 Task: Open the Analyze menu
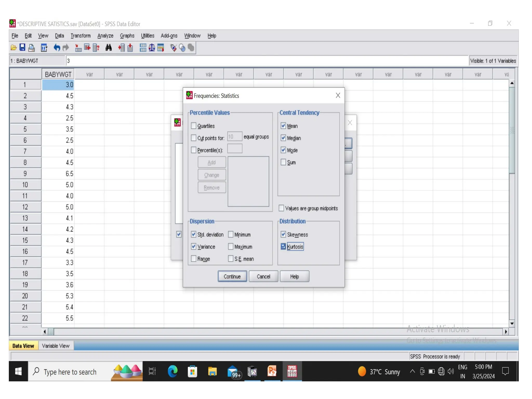tap(105, 36)
